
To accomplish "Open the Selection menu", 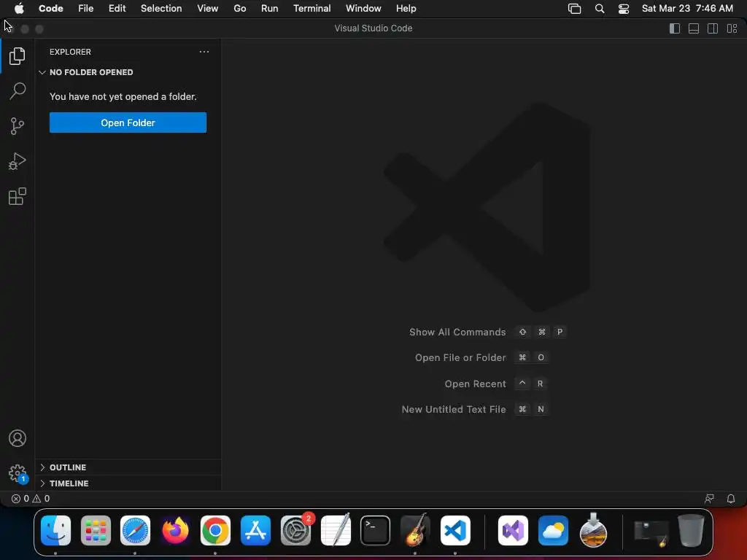I will pyautogui.click(x=161, y=9).
